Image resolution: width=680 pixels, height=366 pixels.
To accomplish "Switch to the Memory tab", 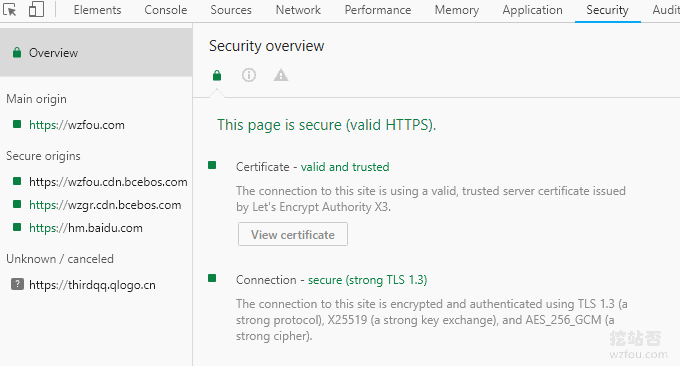I will [x=457, y=10].
